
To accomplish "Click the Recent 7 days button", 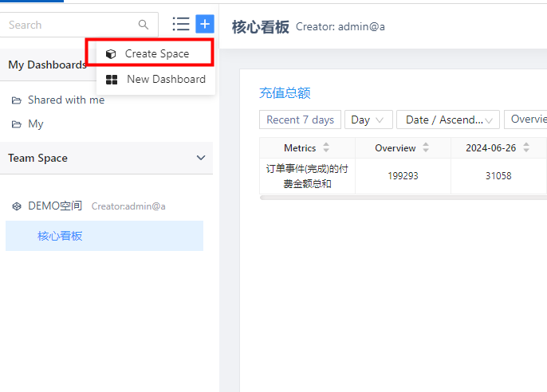I will point(300,120).
